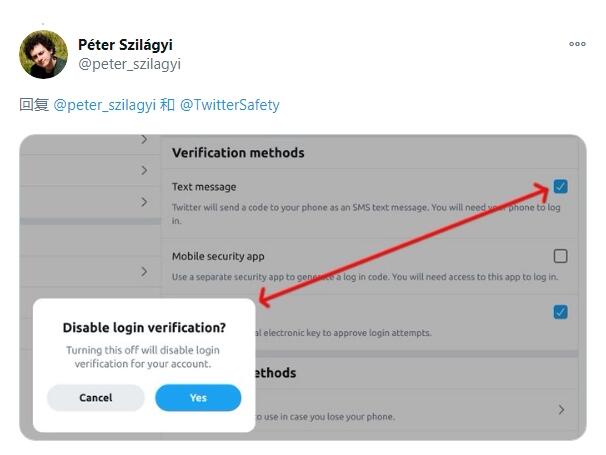Toggle the security key checkbox

tap(560, 312)
